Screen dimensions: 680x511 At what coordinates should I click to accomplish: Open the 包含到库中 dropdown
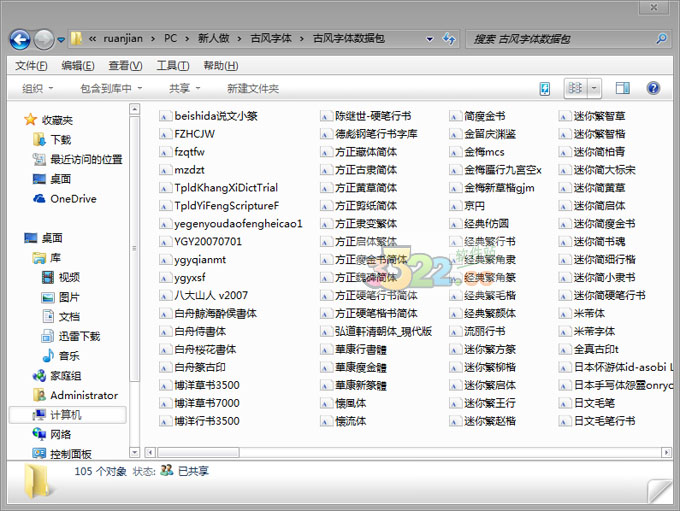111,88
